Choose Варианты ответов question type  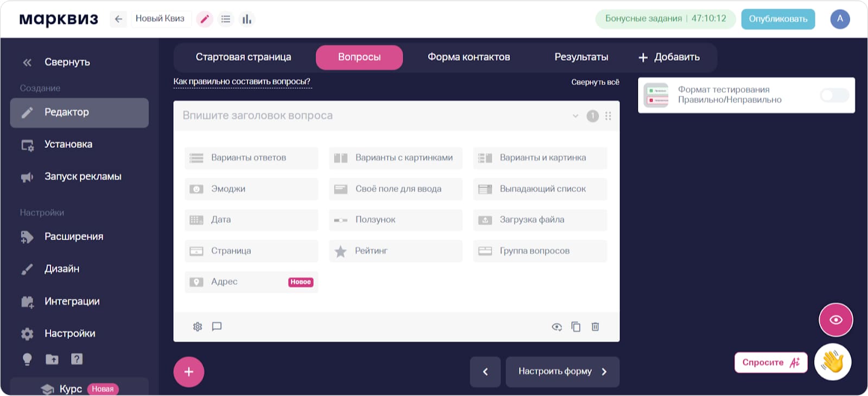click(251, 158)
